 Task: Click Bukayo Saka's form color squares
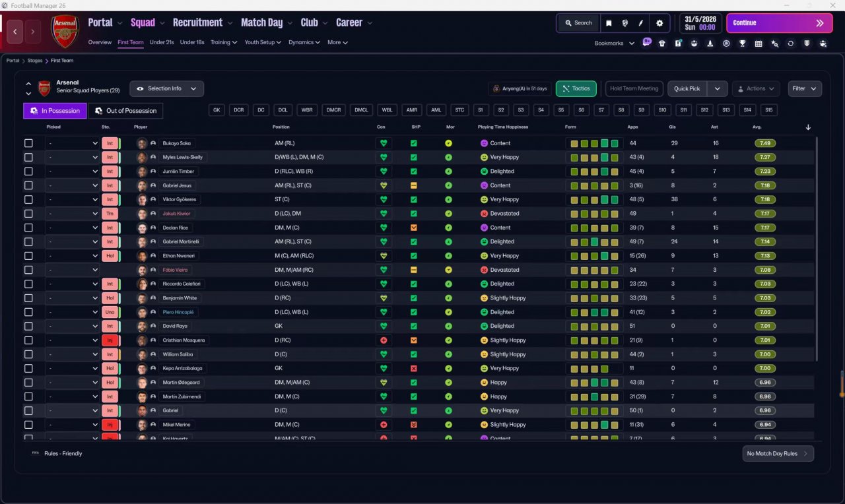point(594,143)
